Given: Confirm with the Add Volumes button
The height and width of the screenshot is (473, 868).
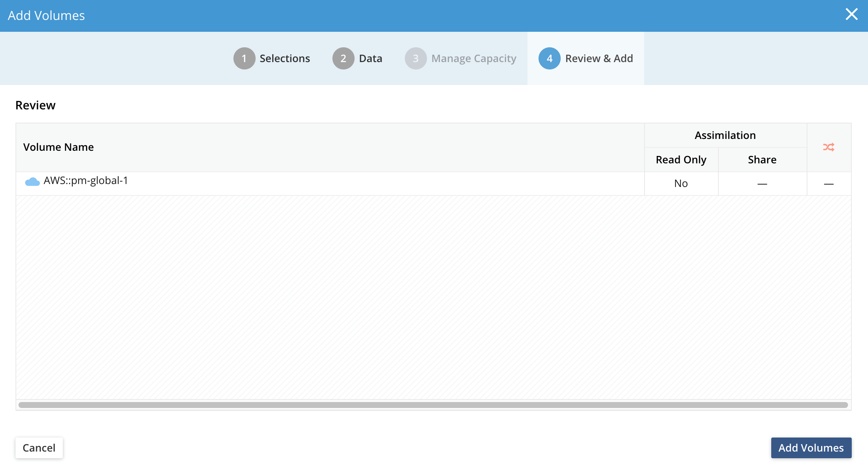Looking at the screenshot, I should pyautogui.click(x=811, y=448).
